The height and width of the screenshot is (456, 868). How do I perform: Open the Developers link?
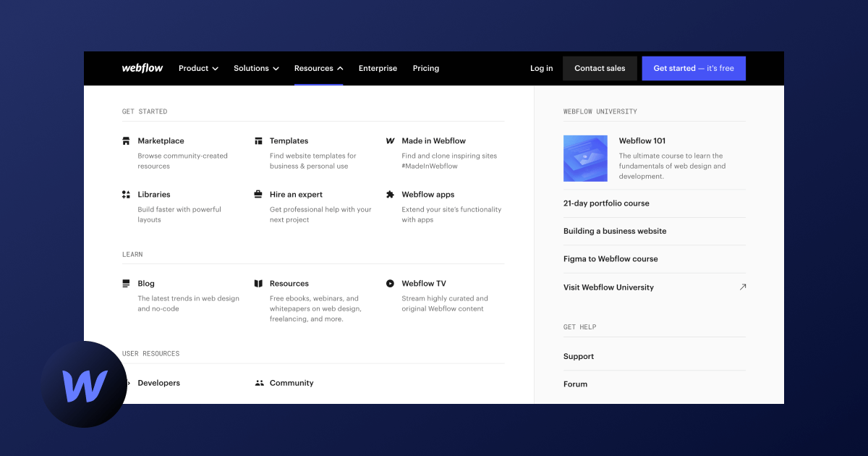click(x=158, y=383)
